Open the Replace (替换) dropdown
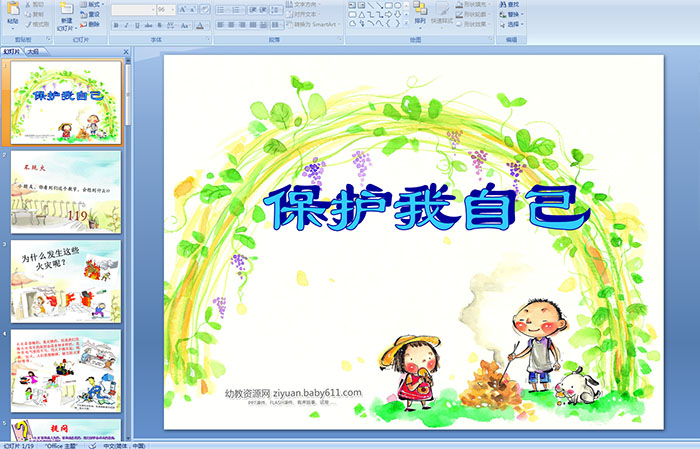Image resolution: width=700 pixels, height=449 pixels. (x=511, y=14)
